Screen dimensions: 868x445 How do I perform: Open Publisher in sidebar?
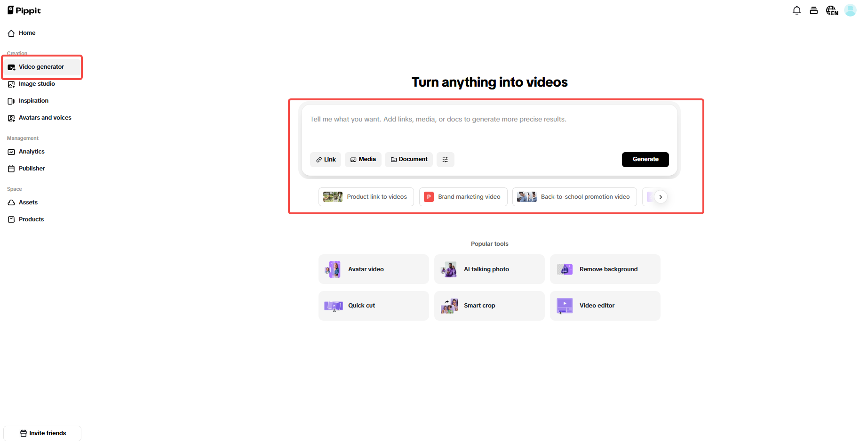tap(42, 169)
